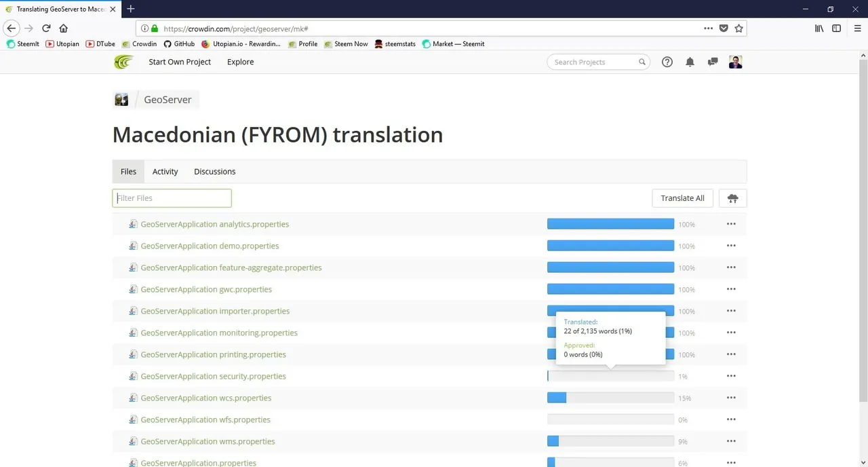This screenshot has height=467, width=868.
Task: Open the GitHub bookmark
Action: tap(179, 44)
